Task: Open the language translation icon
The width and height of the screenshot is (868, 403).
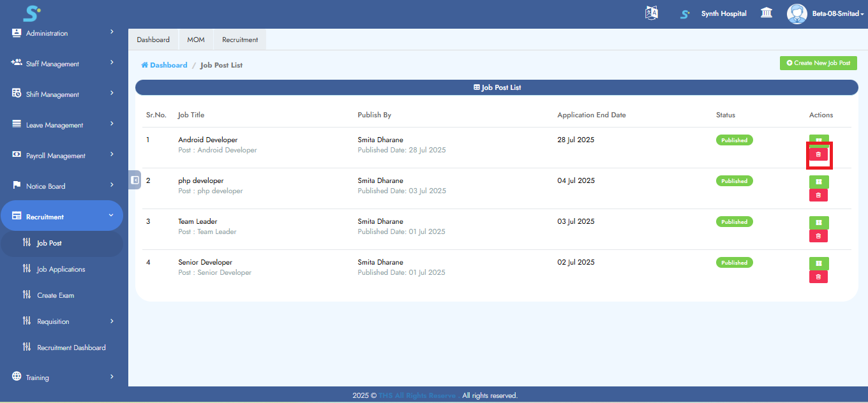Action: click(652, 13)
